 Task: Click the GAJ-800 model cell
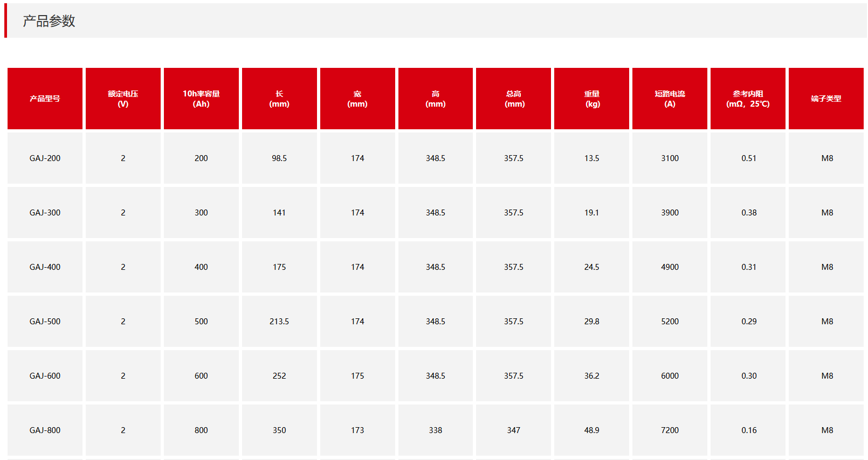click(x=45, y=430)
